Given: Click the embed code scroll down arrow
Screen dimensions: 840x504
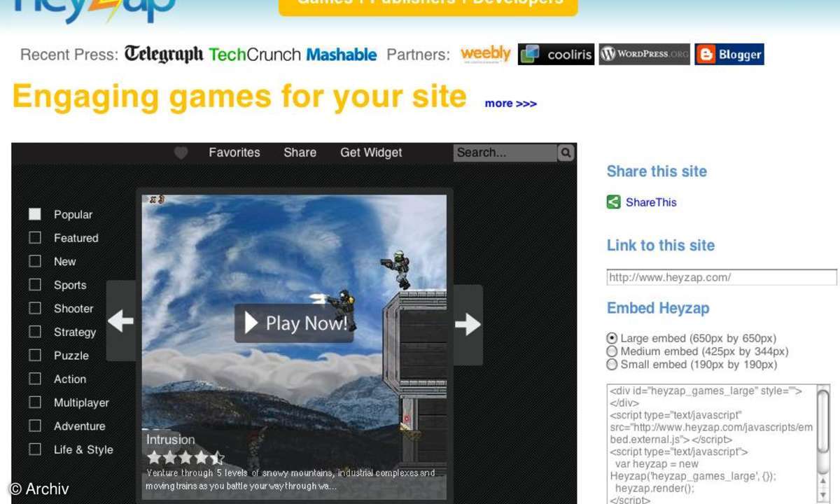Looking at the screenshot, I should tap(823, 496).
